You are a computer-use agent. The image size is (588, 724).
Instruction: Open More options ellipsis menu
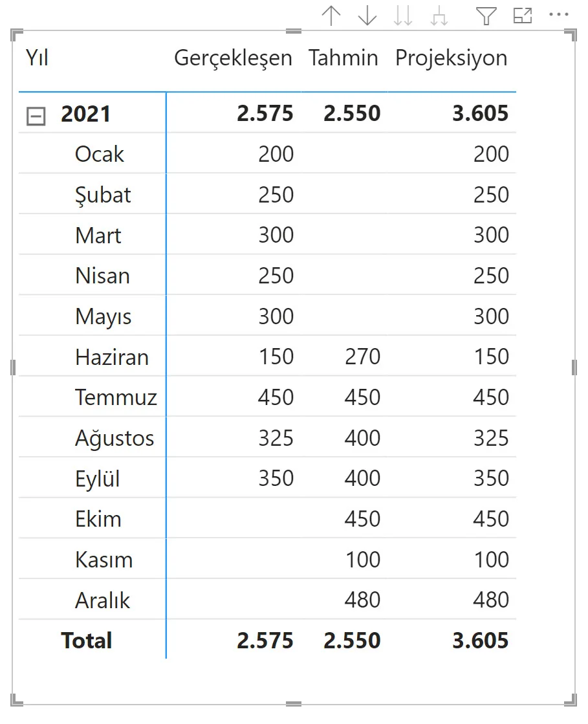558,15
